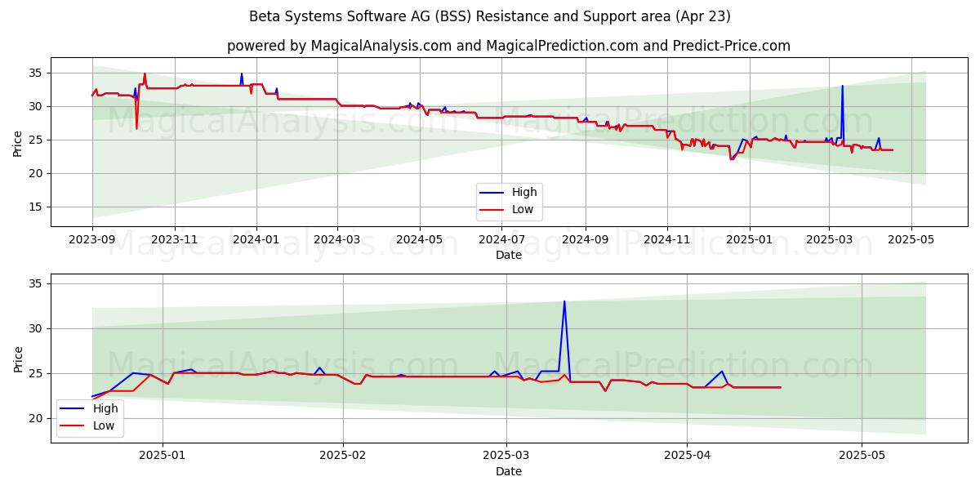Screen dimensions: 980x490
Task: Click the '2024-11' tick label on upper chart
Action: (x=667, y=241)
